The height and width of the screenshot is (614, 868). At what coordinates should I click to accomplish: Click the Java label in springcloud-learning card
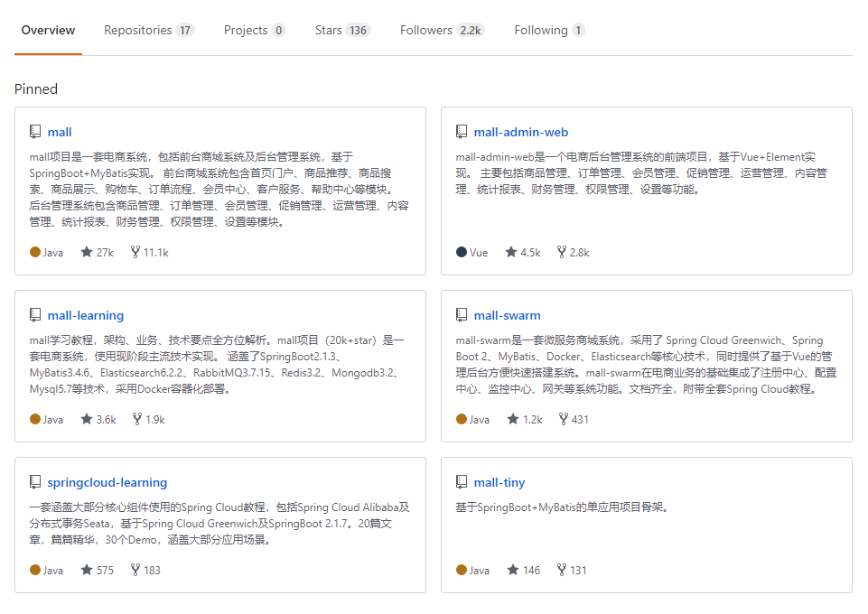(x=53, y=571)
